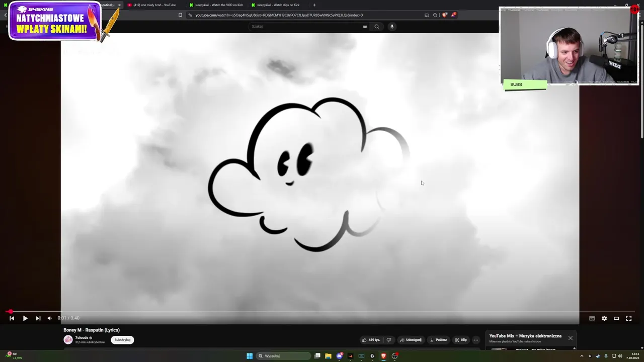Open the taskbar clock showing 15:11

[x=632, y=356]
